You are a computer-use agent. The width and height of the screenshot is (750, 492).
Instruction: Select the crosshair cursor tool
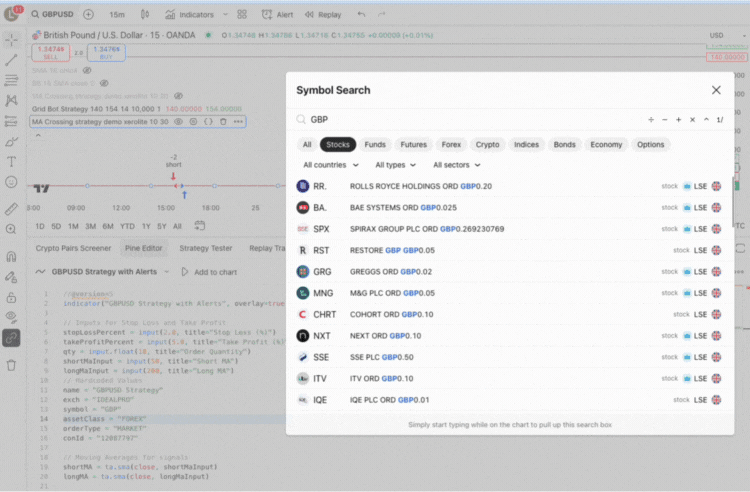coord(11,40)
